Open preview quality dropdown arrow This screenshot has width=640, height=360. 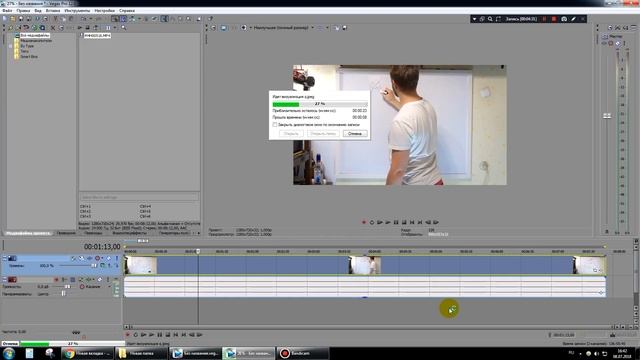click(313, 28)
